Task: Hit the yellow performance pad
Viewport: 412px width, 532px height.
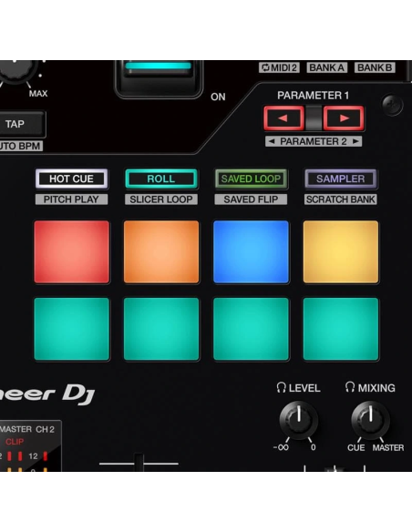Action: [341, 251]
